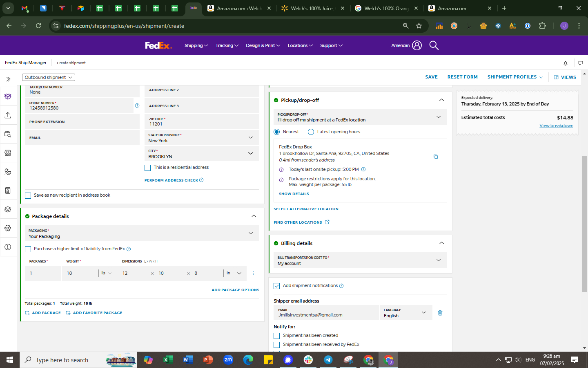
Task: Open the Pickup/Drop-off option dropdown
Action: pos(360,117)
